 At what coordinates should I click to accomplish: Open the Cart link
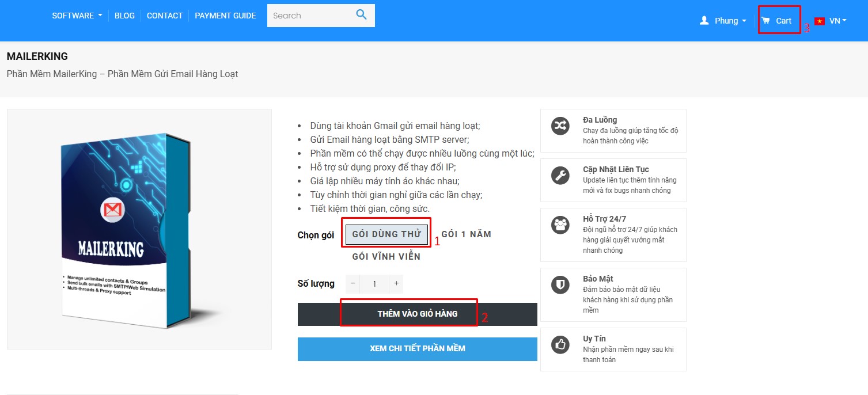pyautogui.click(x=783, y=21)
